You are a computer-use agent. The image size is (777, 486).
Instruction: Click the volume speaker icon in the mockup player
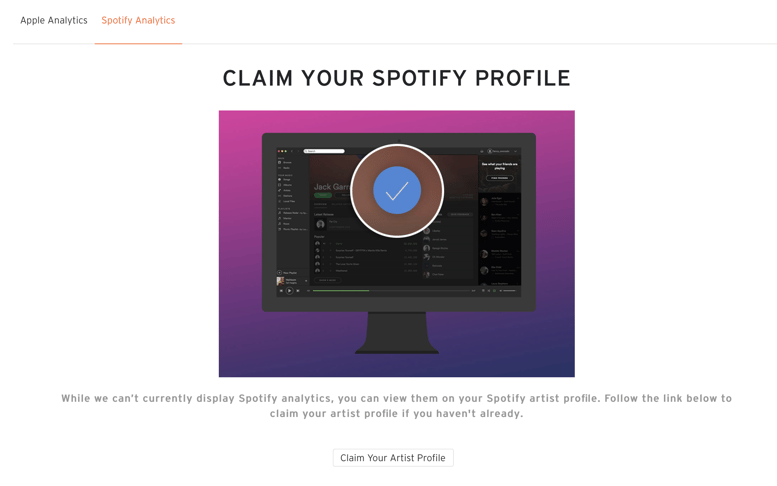pyautogui.click(x=500, y=291)
